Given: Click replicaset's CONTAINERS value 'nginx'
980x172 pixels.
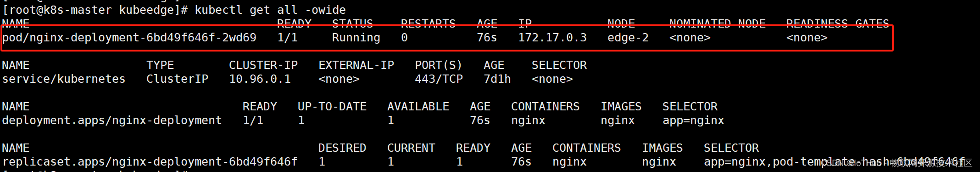Looking at the screenshot, I should click(x=569, y=162).
